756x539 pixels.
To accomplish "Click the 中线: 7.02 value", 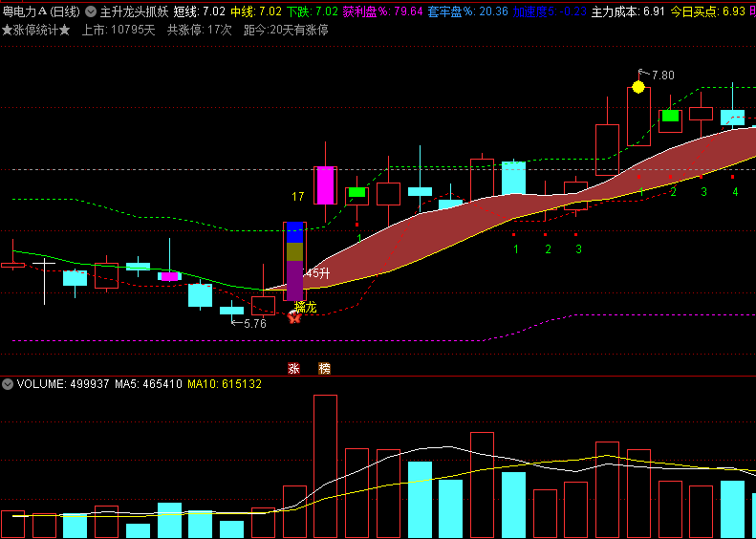I will [x=256, y=11].
